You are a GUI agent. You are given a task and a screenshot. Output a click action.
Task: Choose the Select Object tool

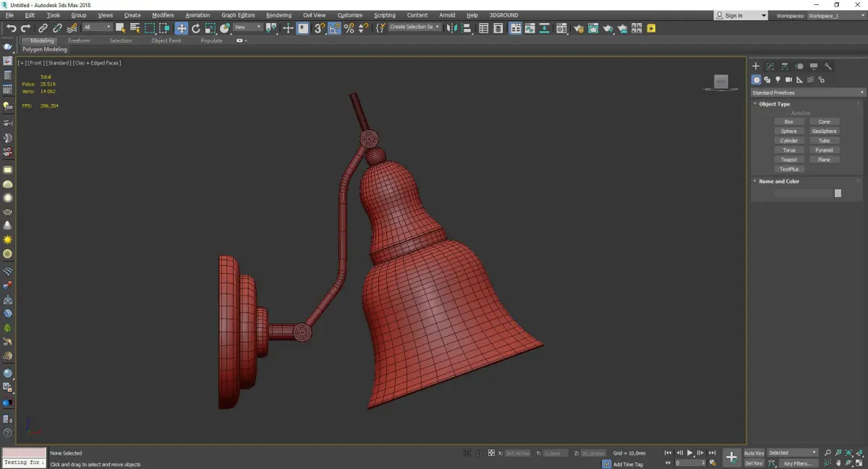(120, 28)
